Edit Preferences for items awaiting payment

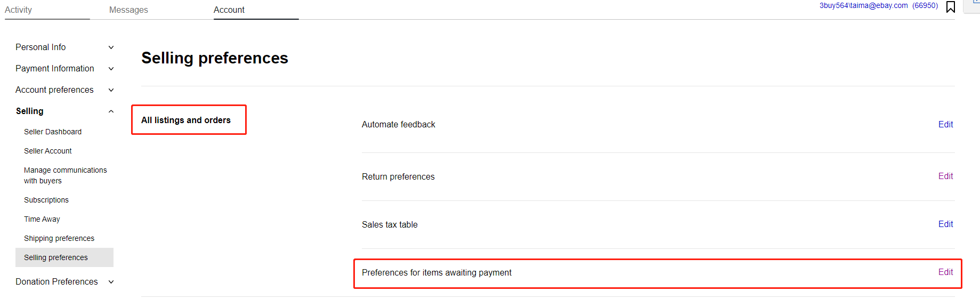(945, 272)
